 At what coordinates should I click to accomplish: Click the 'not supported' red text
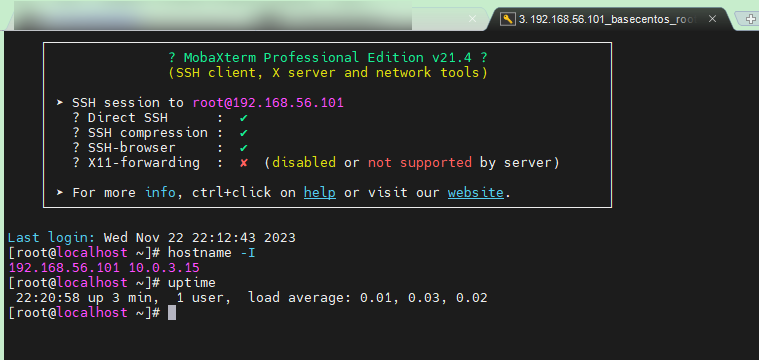pyautogui.click(x=420, y=163)
